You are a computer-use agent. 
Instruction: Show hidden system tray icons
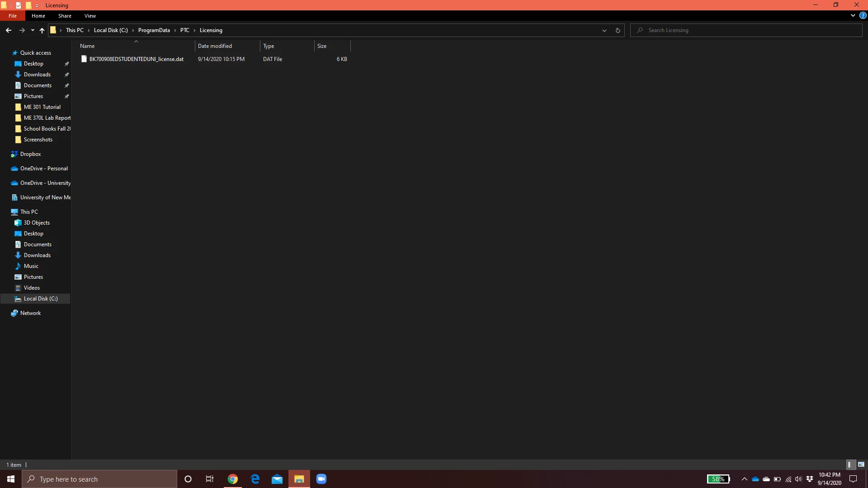tap(744, 479)
